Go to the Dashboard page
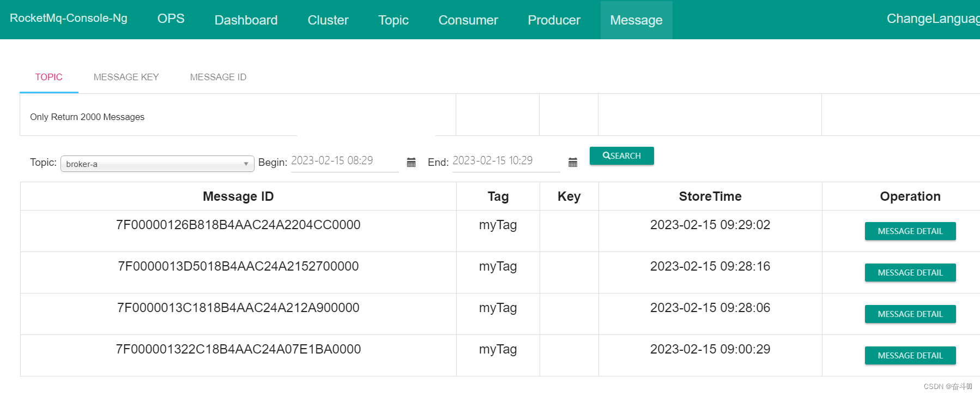Image resolution: width=980 pixels, height=395 pixels. (x=246, y=20)
